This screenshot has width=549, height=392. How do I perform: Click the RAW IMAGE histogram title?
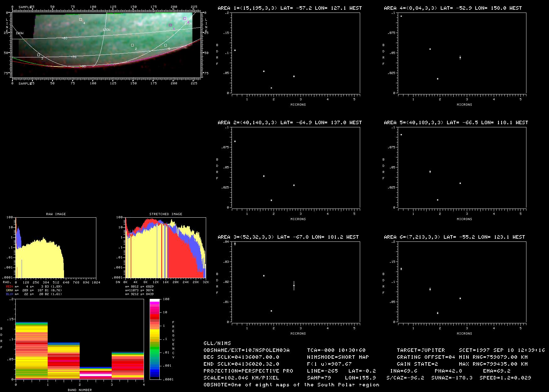(x=56, y=214)
